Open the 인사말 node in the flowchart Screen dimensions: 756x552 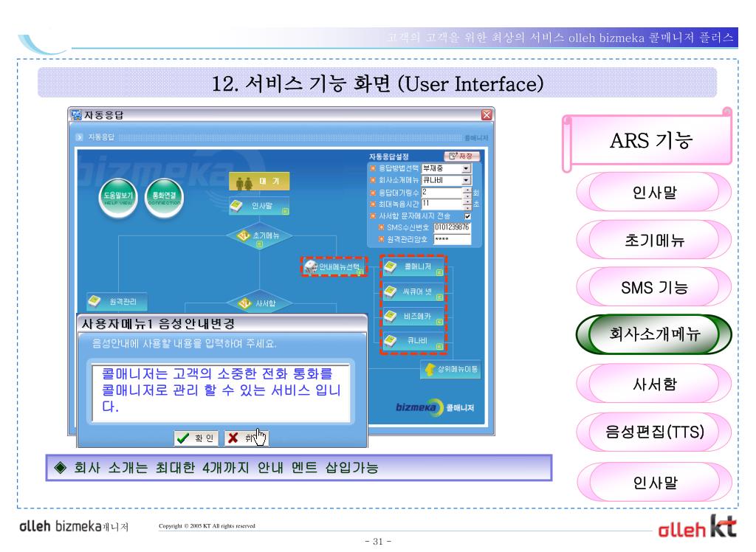click(x=259, y=206)
